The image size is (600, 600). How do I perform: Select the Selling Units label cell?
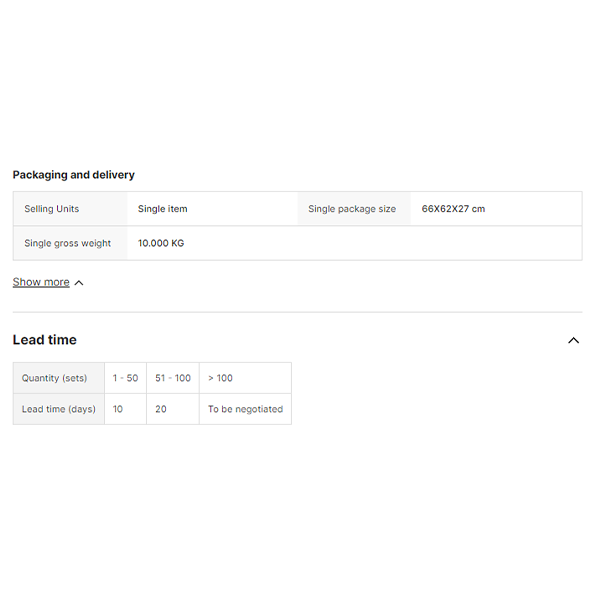[x=52, y=209]
